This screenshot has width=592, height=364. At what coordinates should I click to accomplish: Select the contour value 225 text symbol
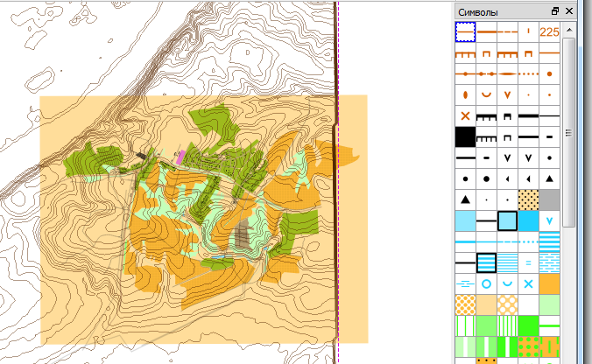(x=549, y=31)
